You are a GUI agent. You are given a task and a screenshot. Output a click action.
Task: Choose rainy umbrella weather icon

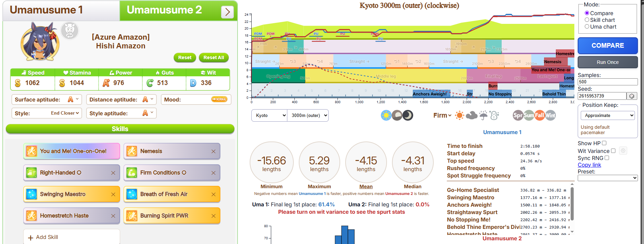tap(483, 116)
